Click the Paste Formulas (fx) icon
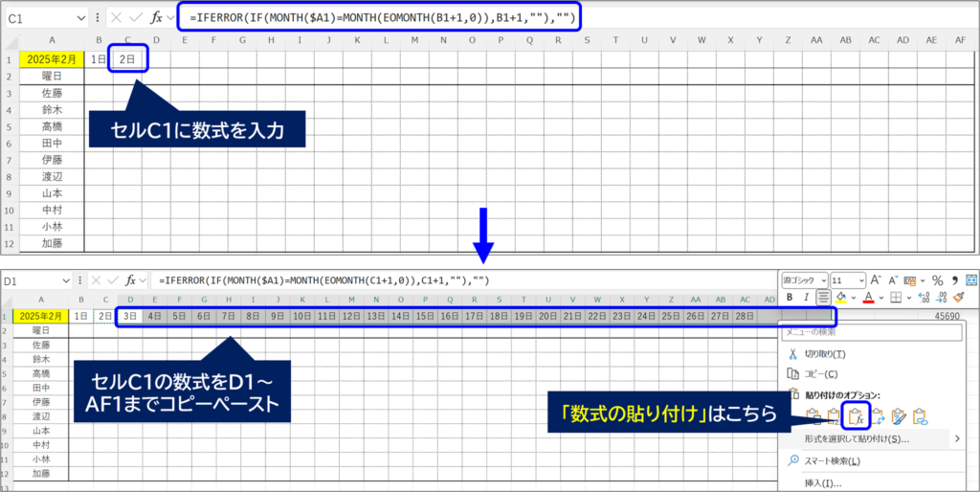 coord(856,415)
